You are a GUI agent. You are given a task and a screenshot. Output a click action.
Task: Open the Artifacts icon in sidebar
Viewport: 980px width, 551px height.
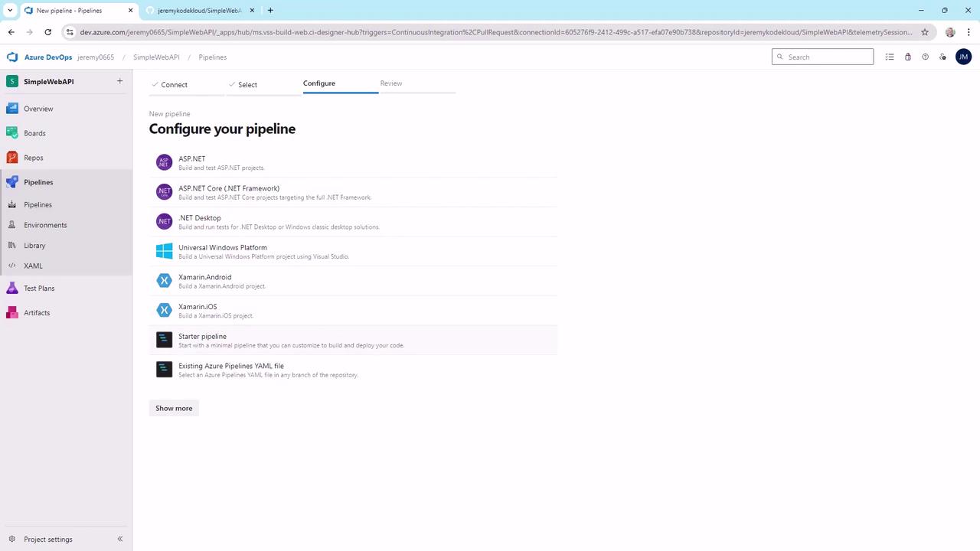pyautogui.click(x=11, y=313)
